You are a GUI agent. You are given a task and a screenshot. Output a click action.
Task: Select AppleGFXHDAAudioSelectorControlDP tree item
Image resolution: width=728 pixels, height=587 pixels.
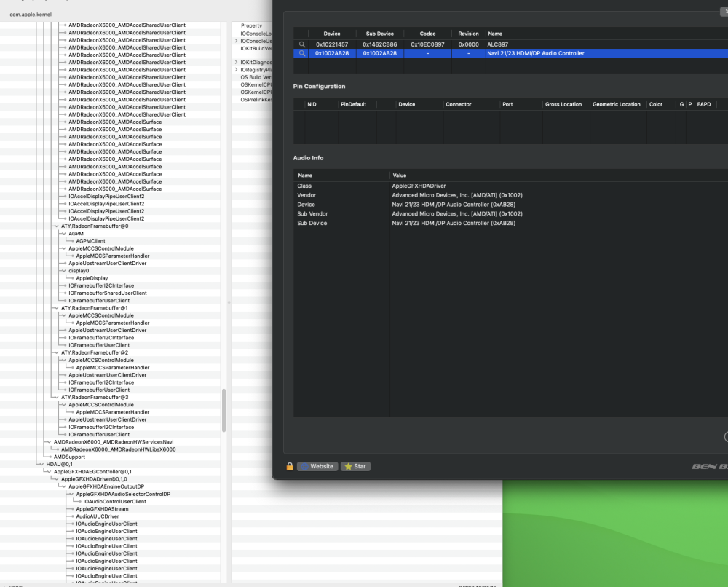pos(123,494)
